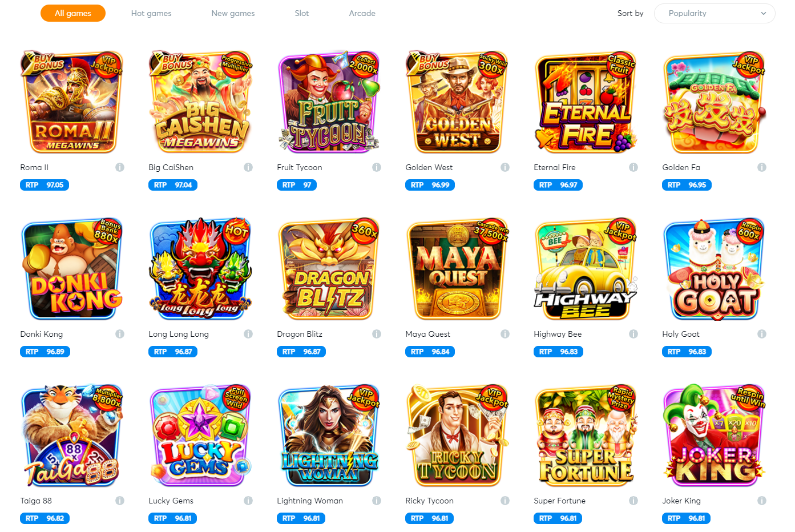Switch to Hot games tab
795x532 pixels.
[151, 13]
